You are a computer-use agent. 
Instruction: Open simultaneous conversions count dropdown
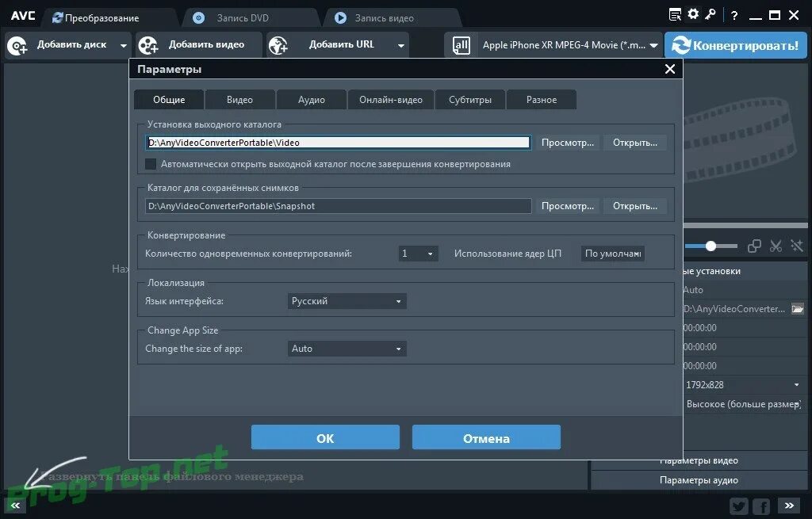(x=418, y=254)
